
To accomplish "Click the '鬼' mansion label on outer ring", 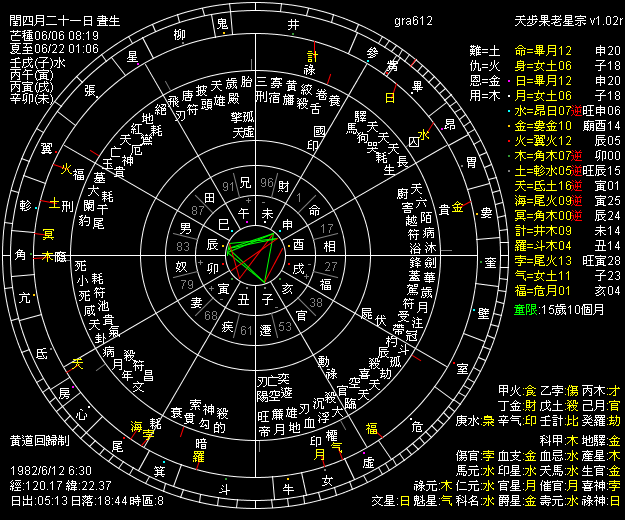I will pyautogui.click(x=222, y=23).
